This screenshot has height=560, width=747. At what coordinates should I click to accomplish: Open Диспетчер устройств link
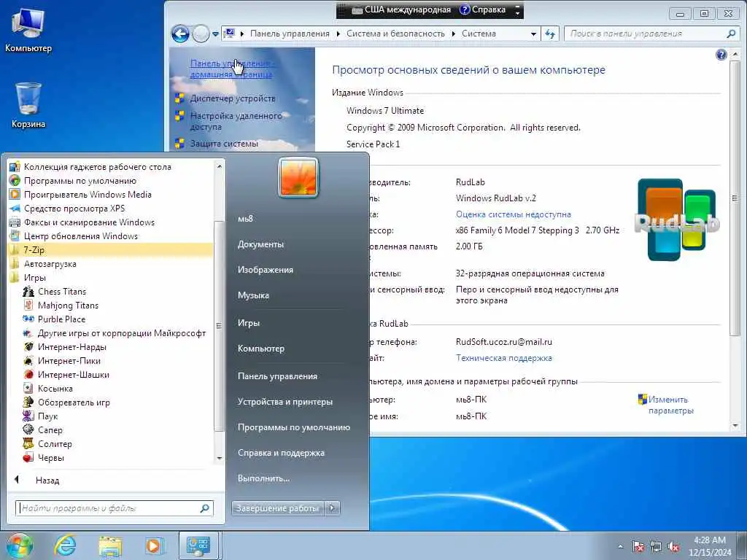coord(233,98)
